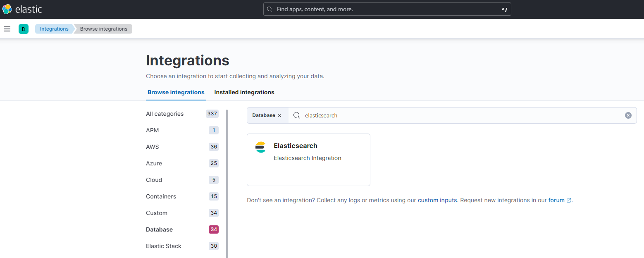This screenshot has height=258, width=644.
Task: Click the keyboard shortcut hint in search bar
Action: [x=504, y=9]
